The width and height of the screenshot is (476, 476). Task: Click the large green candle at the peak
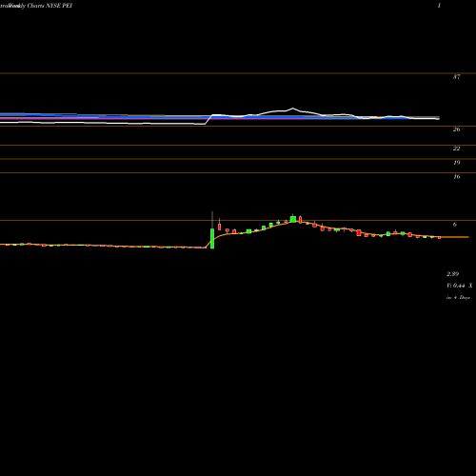[x=293, y=219]
